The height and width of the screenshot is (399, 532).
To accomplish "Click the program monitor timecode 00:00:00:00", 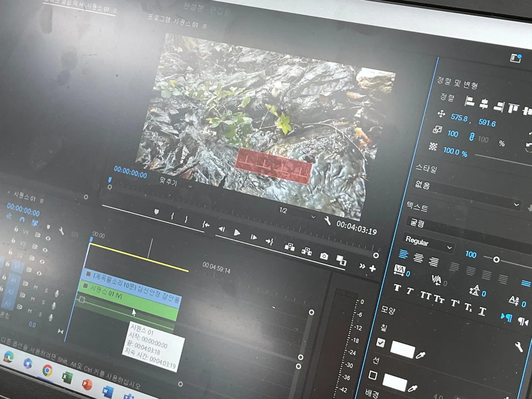I will 130,172.
